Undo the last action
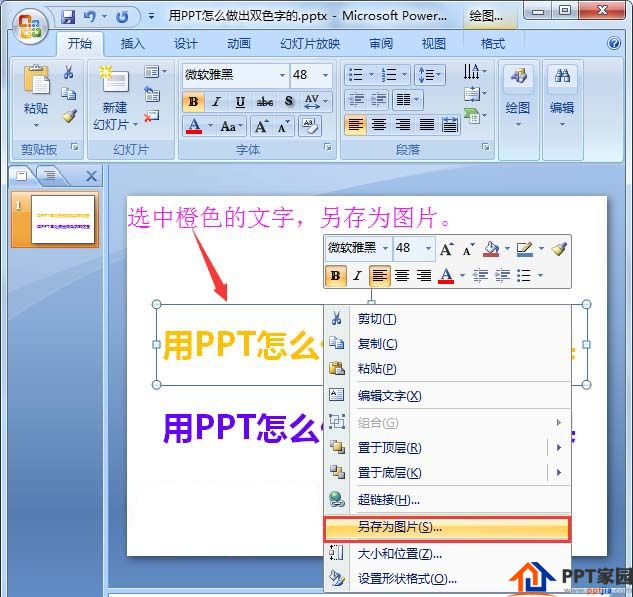This screenshot has height=597, width=633. pyautogui.click(x=89, y=17)
